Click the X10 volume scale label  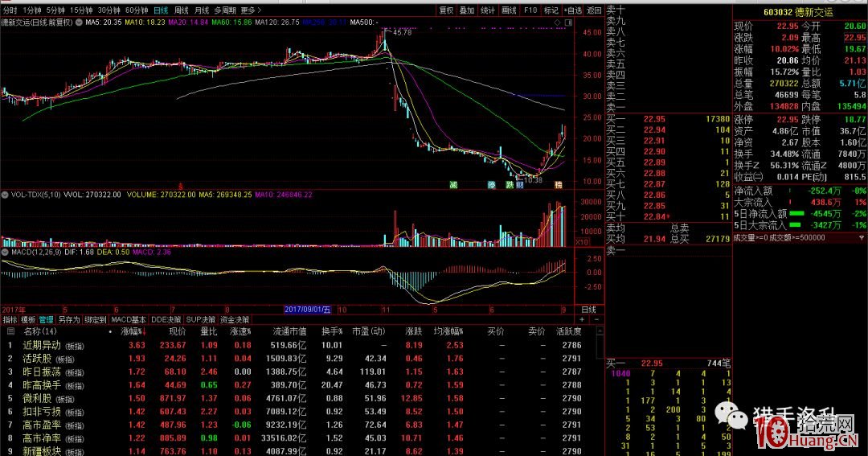[583, 242]
